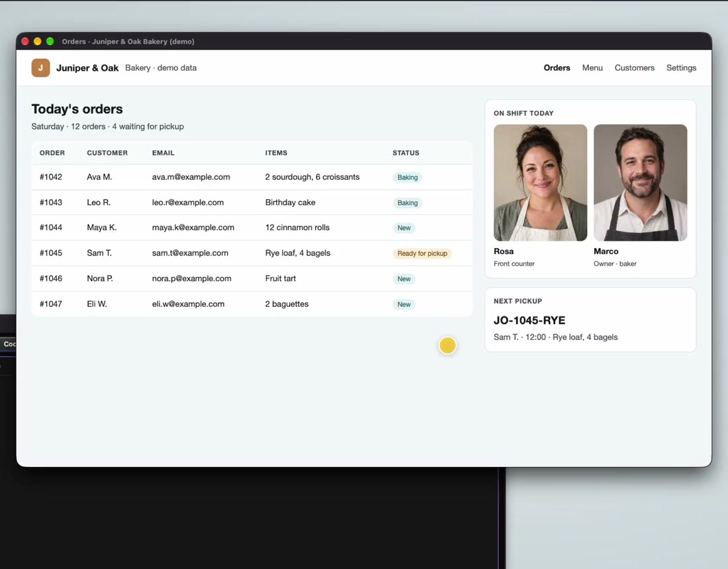Click the 'Today's orders' heading
Screen dimensions: 728x569
pos(77,109)
